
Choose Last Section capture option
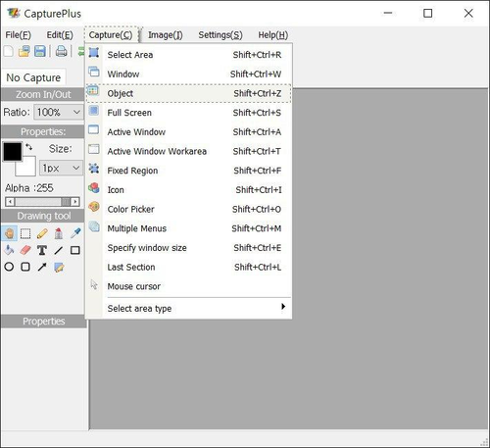click(188, 267)
